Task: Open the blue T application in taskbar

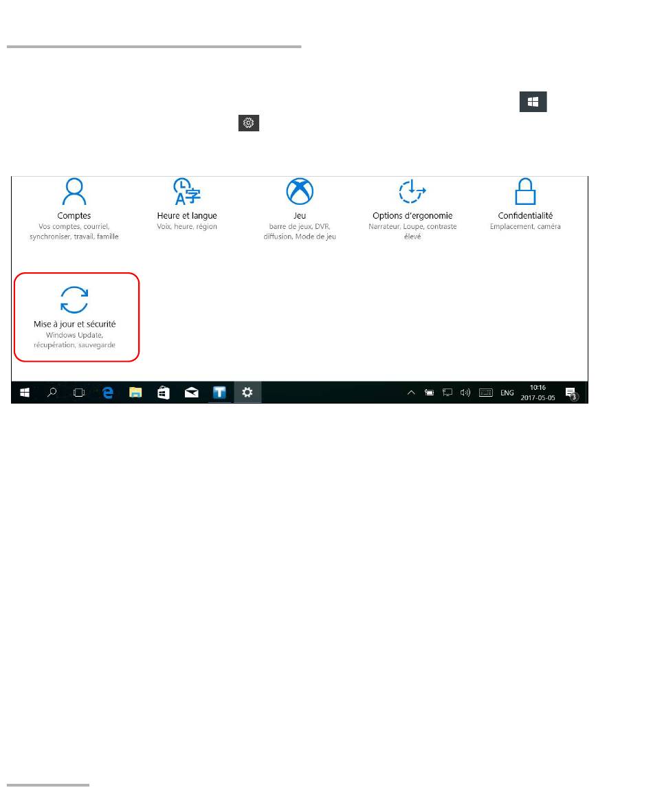Action: pos(219,393)
